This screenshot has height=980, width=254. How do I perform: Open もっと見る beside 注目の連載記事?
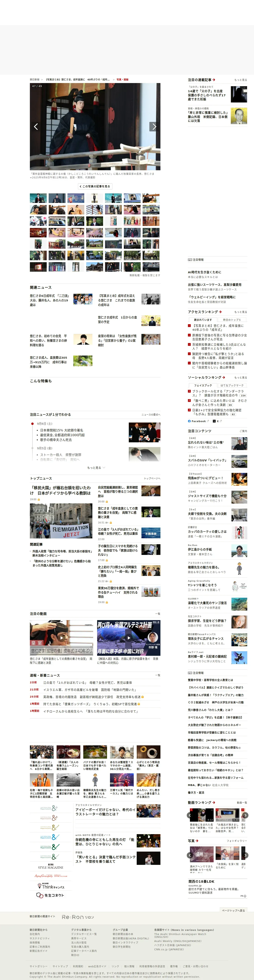point(240,80)
